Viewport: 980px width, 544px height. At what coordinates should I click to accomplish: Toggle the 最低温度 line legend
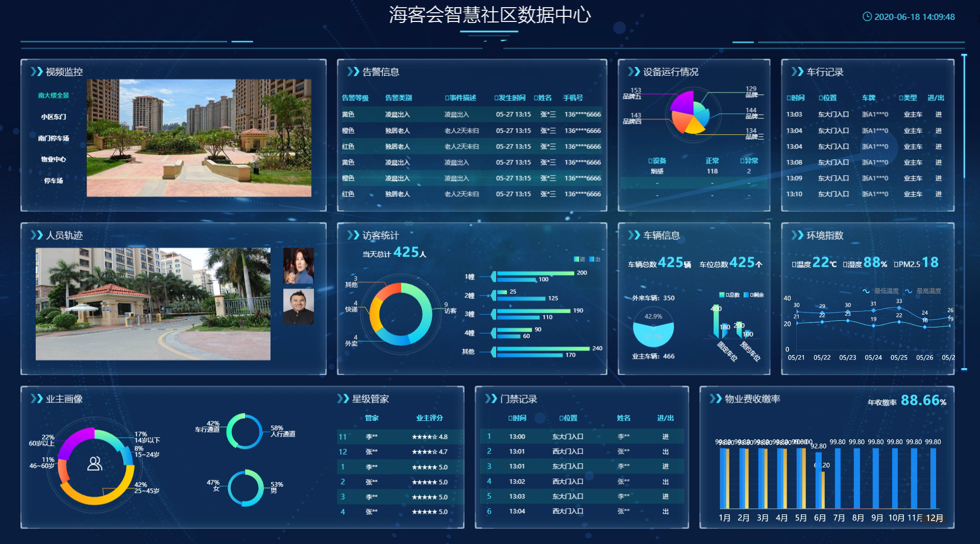[881, 291]
